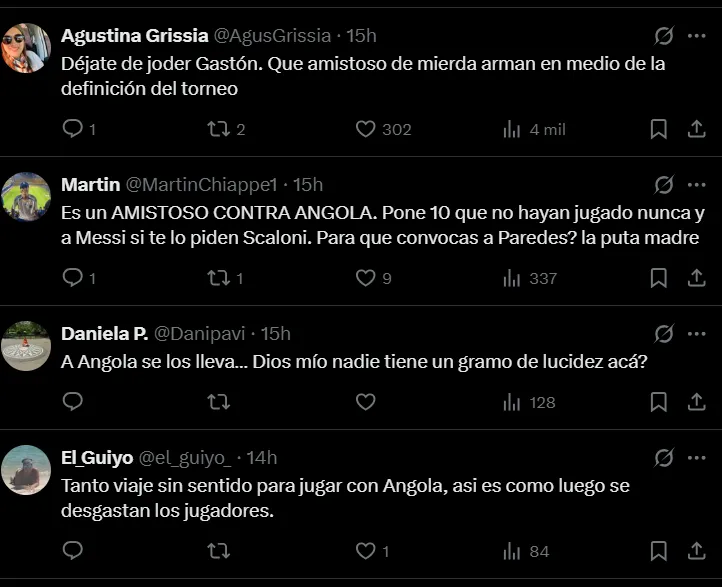This screenshot has width=722, height=587.
Task: Open Agustina Grissia's profile name link
Action: point(134,36)
